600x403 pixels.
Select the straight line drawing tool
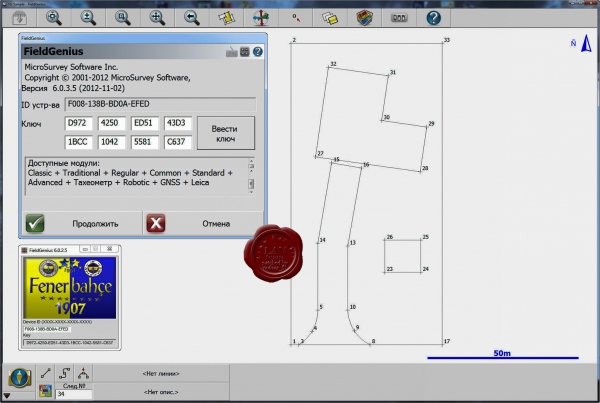46,373
